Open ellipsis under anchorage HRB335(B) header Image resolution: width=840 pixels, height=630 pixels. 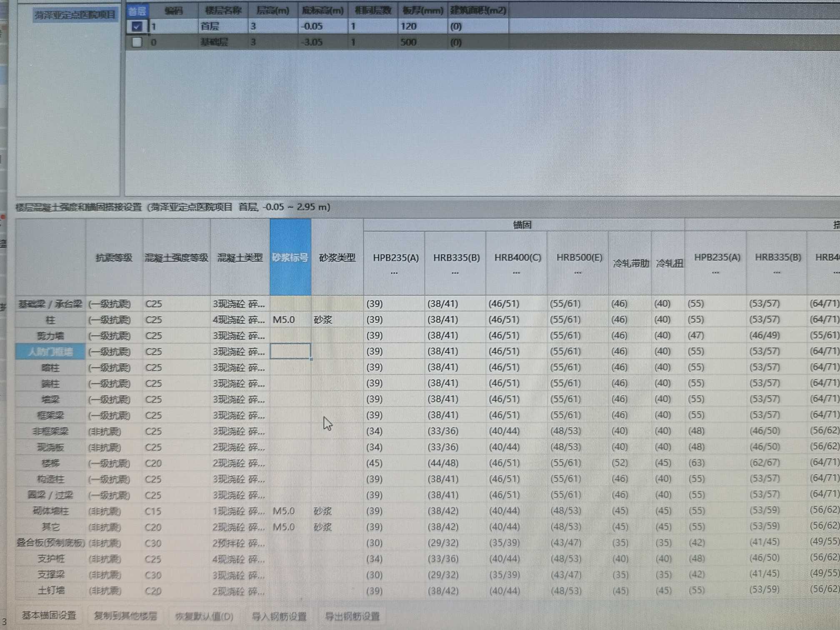(x=455, y=273)
